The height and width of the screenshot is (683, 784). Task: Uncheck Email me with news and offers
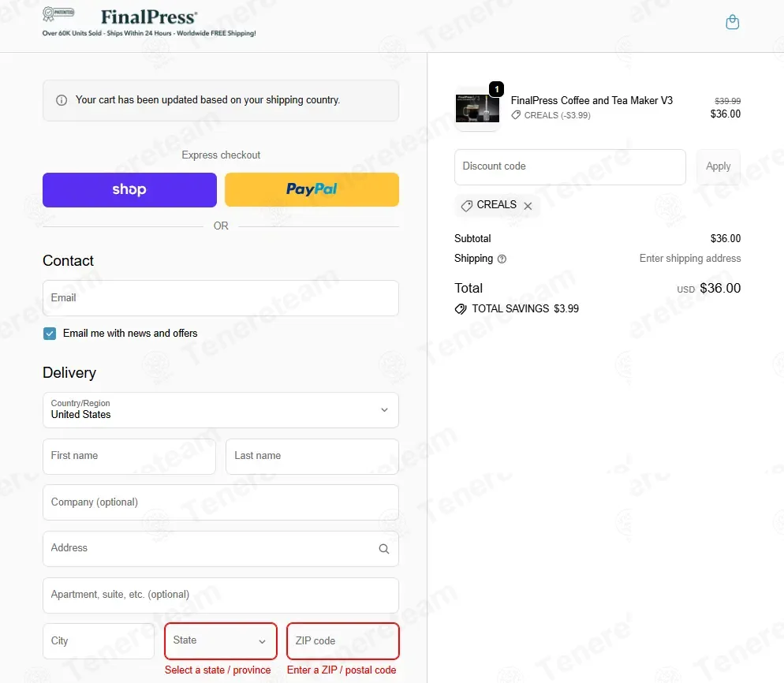pos(50,334)
